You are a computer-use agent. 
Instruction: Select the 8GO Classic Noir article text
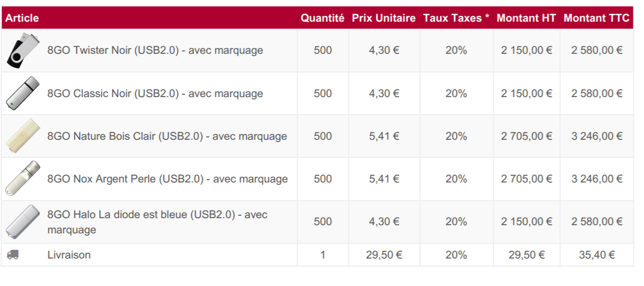(155, 94)
